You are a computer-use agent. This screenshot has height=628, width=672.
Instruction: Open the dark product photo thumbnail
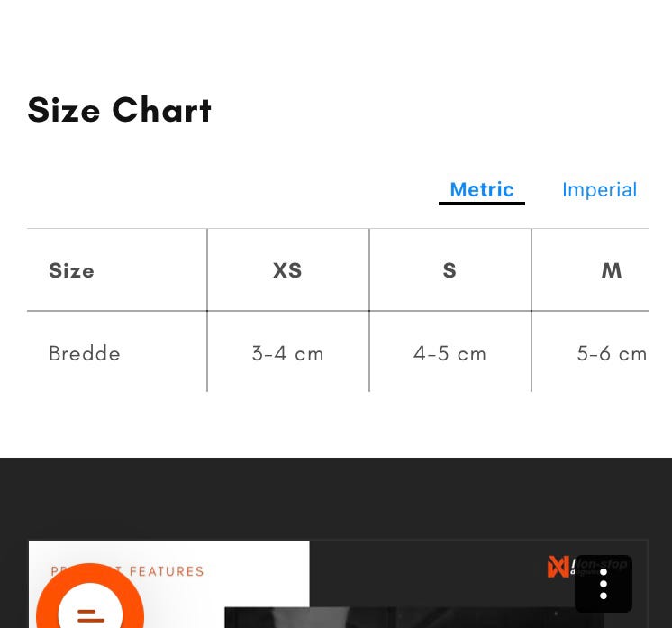413,617
